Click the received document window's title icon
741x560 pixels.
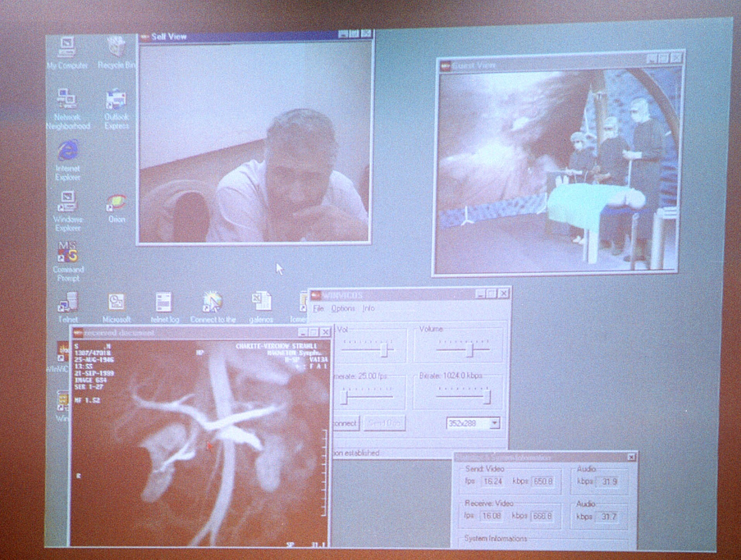coord(79,333)
